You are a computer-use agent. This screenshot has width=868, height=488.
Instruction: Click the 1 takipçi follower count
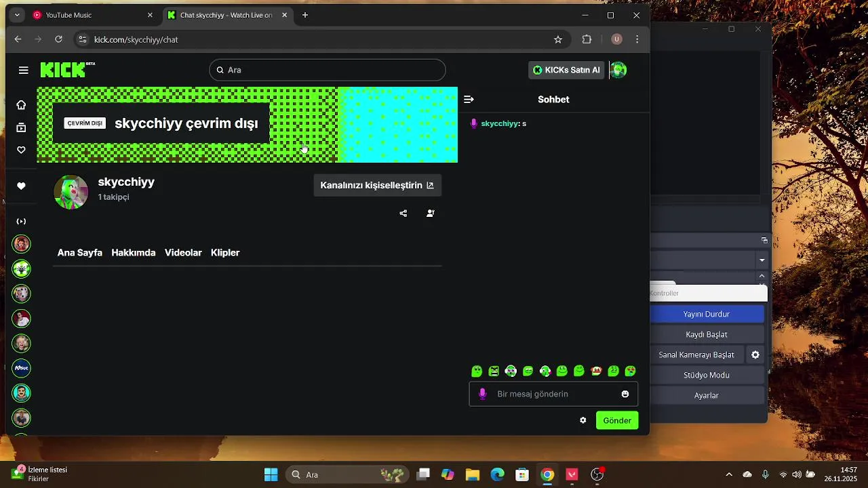pos(113,197)
